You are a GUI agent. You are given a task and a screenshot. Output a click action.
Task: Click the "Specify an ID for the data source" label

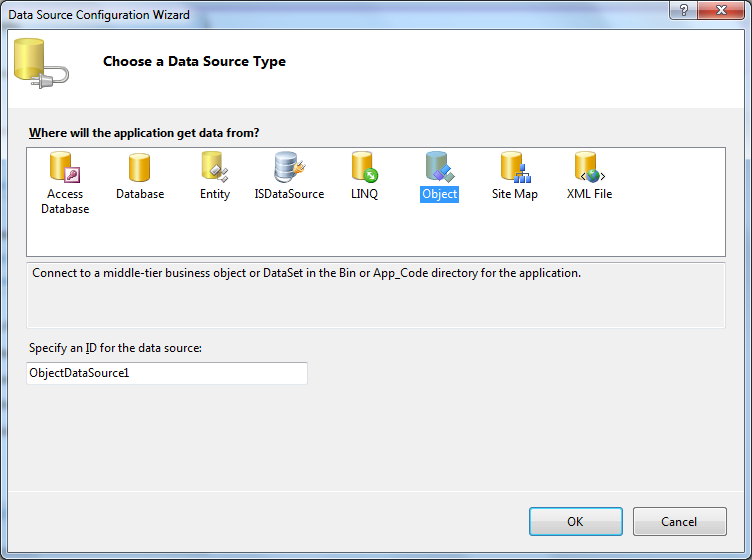[x=116, y=348]
